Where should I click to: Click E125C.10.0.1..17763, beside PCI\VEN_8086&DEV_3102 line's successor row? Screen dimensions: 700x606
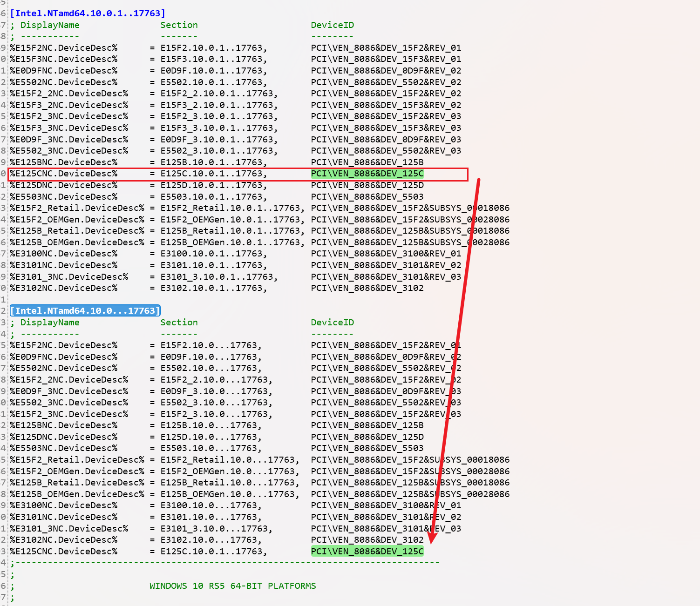coord(214,552)
